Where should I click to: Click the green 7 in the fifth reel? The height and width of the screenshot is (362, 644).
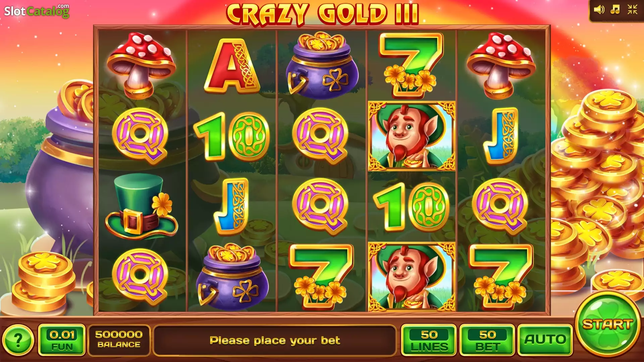point(501,277)
